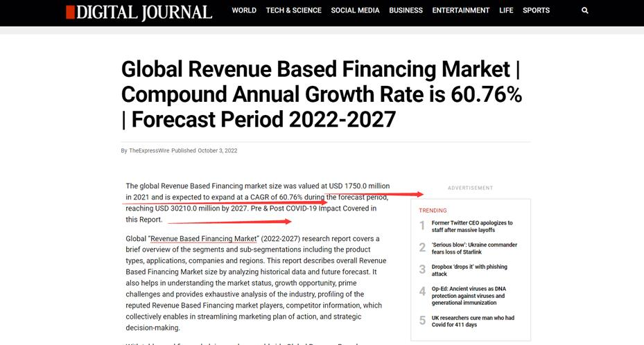Go to the Social Media section
Image resolution: width=644 pixels, height=345 pixels.
(355, 10)
